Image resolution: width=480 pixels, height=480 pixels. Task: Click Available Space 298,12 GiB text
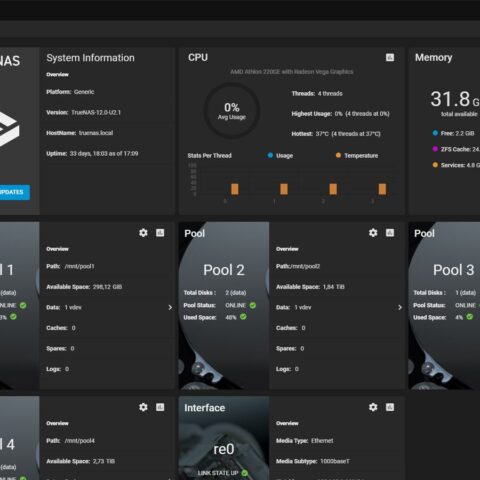tap(84, 287)
